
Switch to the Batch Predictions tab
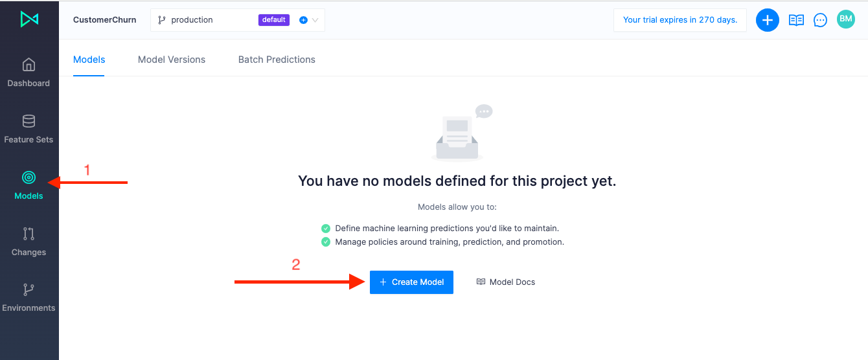tap(277, 60)
